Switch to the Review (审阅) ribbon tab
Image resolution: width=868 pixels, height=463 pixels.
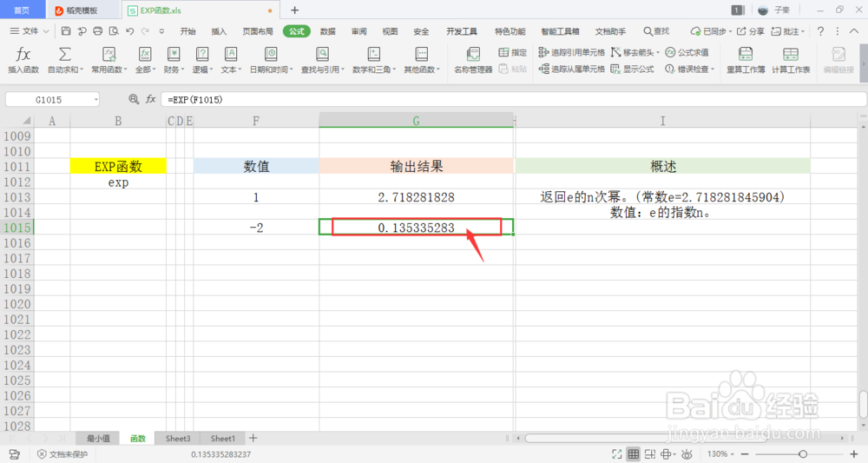click(358, 31)
